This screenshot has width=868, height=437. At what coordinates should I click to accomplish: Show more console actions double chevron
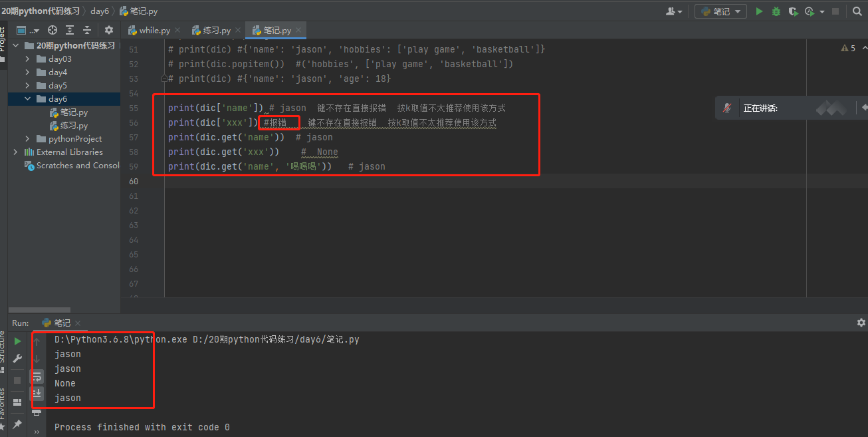[x=37, y=432]
